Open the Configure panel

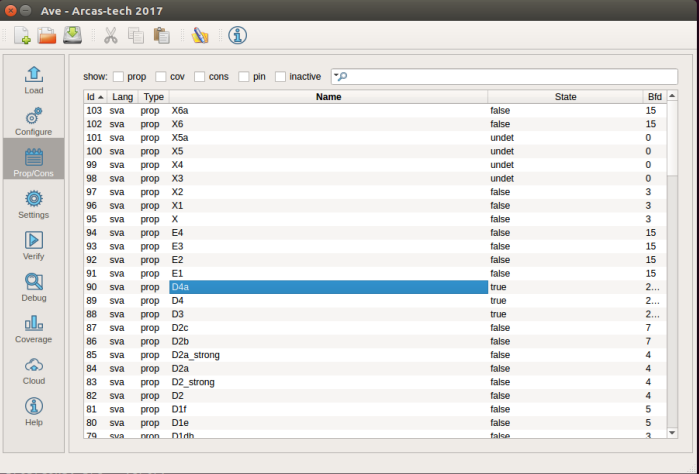(34, 121)
